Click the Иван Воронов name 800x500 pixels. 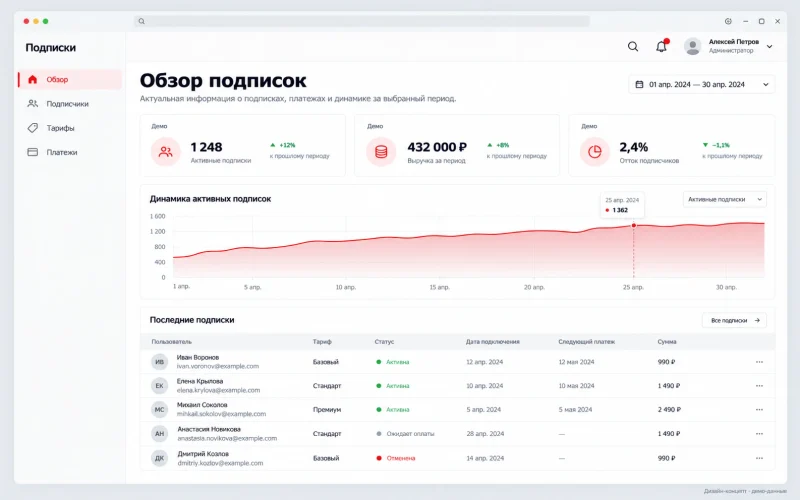198,357
